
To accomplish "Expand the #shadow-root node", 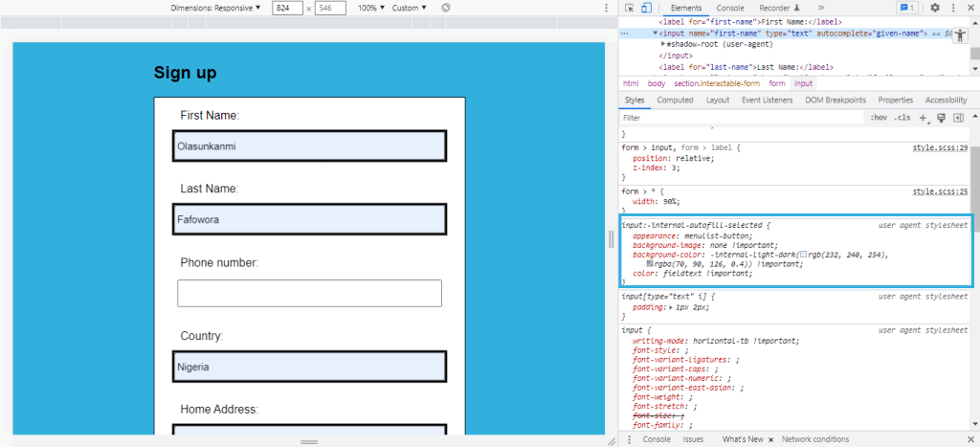I will coord(664,44).
